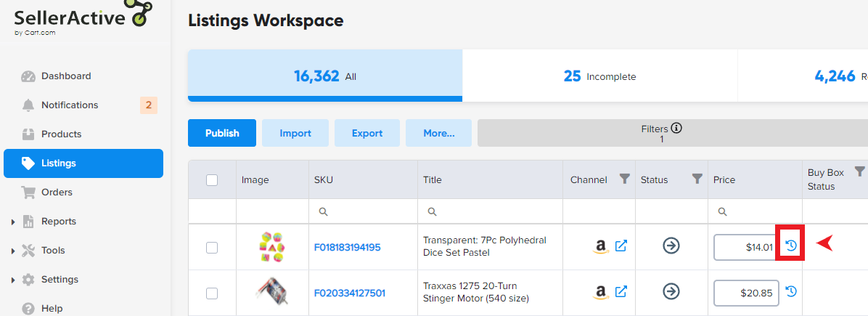Expand the Tools sidebar section
This screenshot has width=868, height=316.
pos(13,251)
